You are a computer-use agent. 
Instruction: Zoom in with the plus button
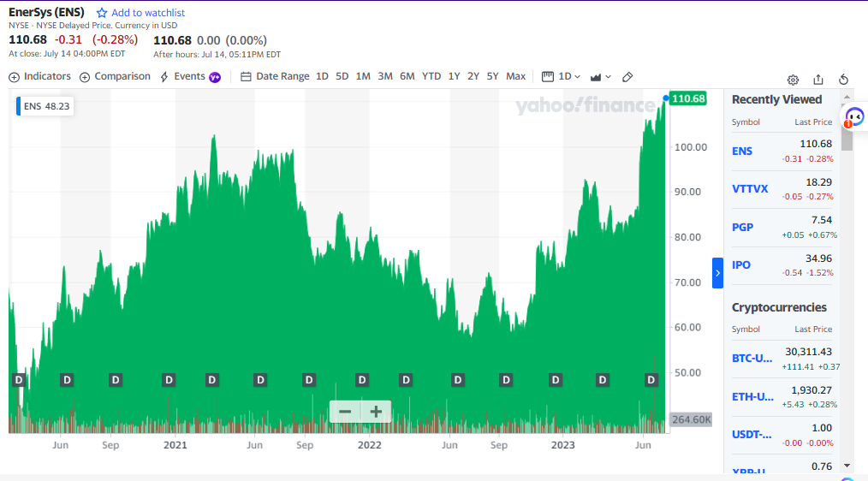376,412
